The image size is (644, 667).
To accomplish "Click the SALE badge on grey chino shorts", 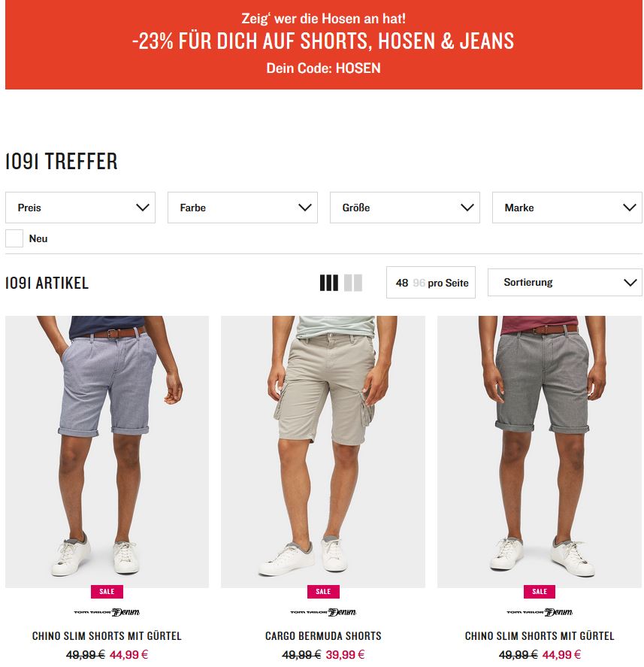I will [x=540, y=592].
